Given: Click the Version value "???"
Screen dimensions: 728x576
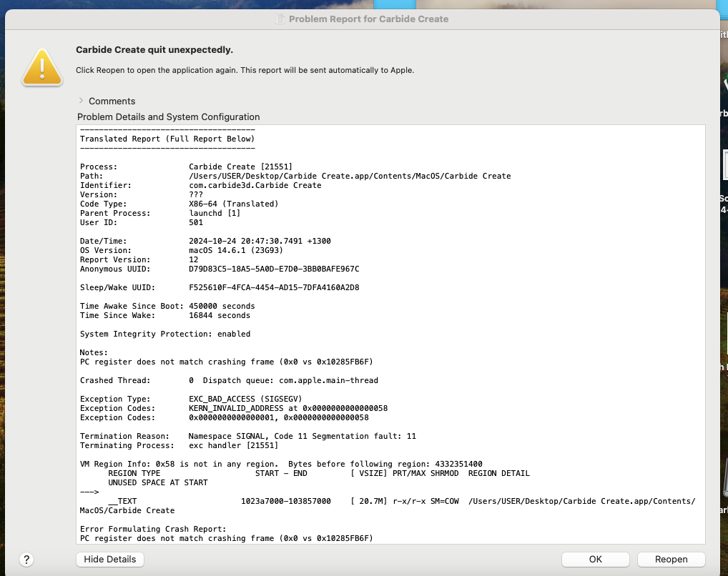Looking at the screenshot, I should coord(196,194).
